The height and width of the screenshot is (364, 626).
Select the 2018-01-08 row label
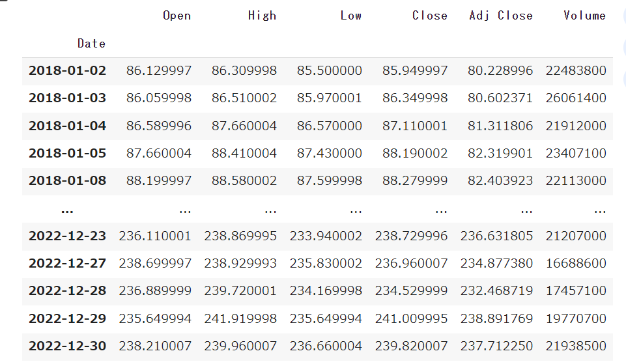tap(68, 181)
